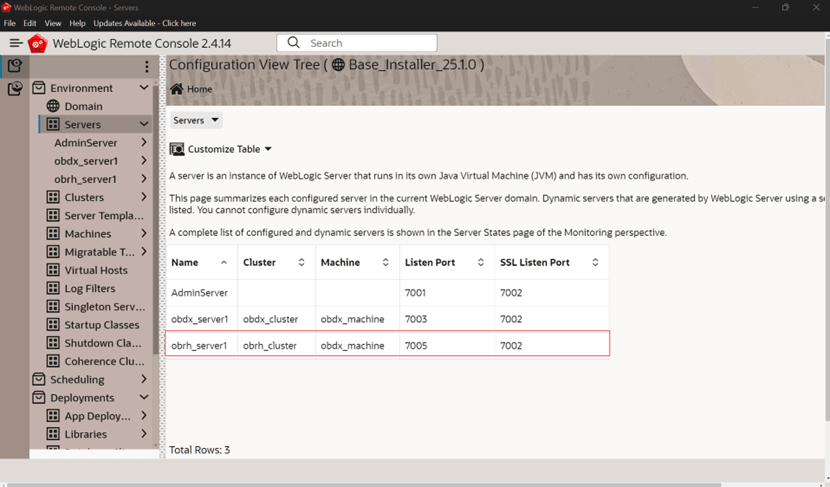Open the File menu
This screenshot has height=487, width=830.
click(x=10, y=23)
